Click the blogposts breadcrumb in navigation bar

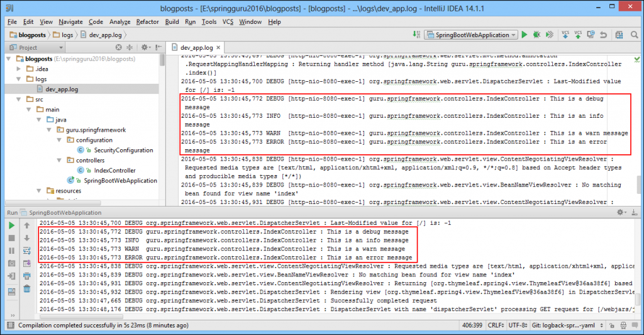click(x=28, y=35)
